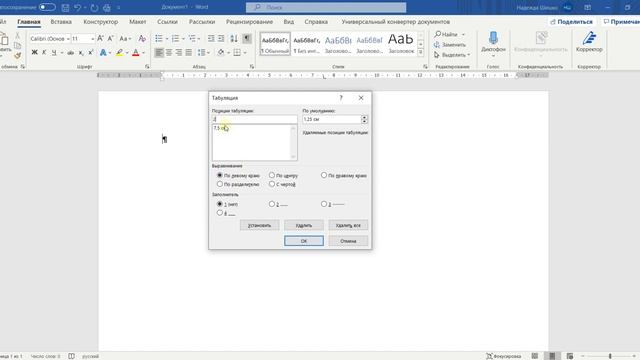The image size is (640, 360).
Task: Open the font name dropdown
Action: (x=68, y=39)
